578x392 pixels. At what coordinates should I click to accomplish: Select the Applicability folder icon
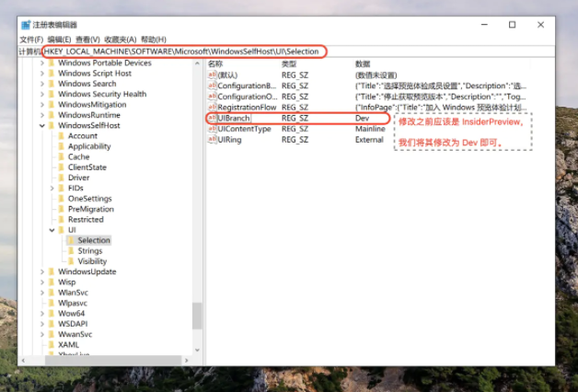pyautogui.click(x=62, y=146)
